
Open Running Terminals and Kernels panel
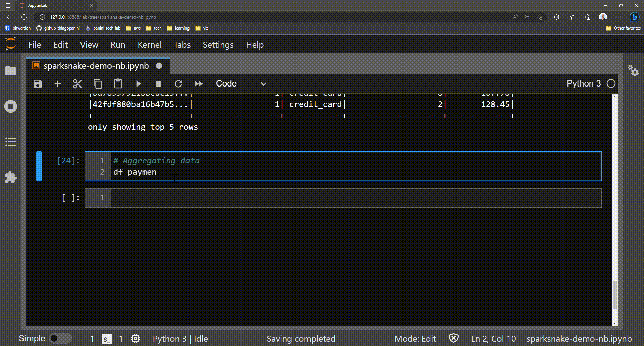tap(11, 107)
